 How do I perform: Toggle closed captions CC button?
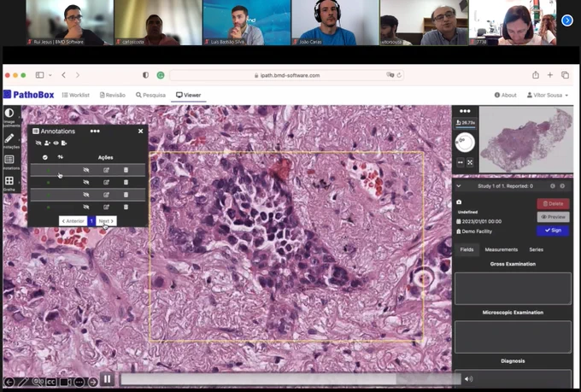tap(50, 382)
